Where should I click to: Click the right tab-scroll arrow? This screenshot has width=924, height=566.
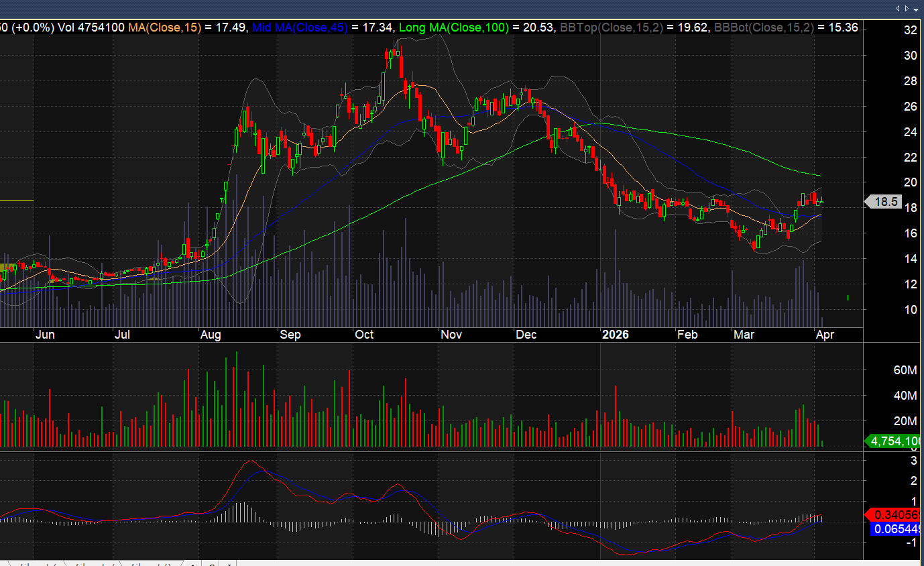(907, 9)
